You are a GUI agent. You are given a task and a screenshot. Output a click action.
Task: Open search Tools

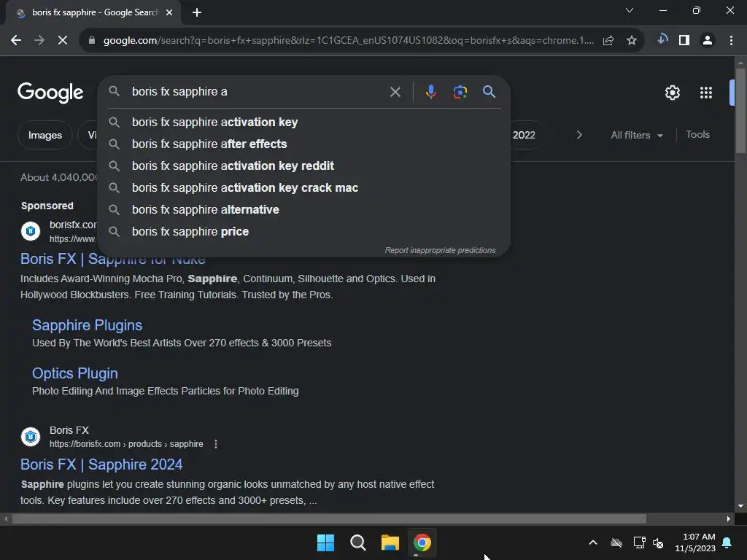click(x=697, y=135)
